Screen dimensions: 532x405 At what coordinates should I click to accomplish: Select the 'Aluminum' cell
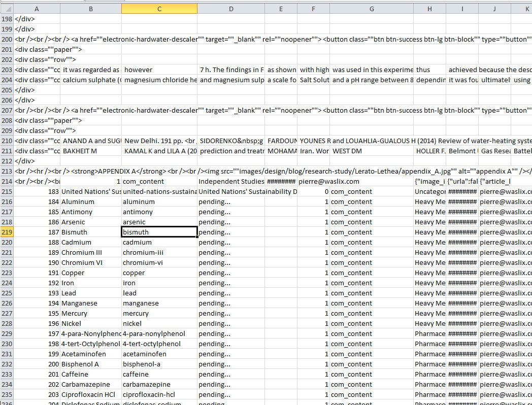[91, 202]
